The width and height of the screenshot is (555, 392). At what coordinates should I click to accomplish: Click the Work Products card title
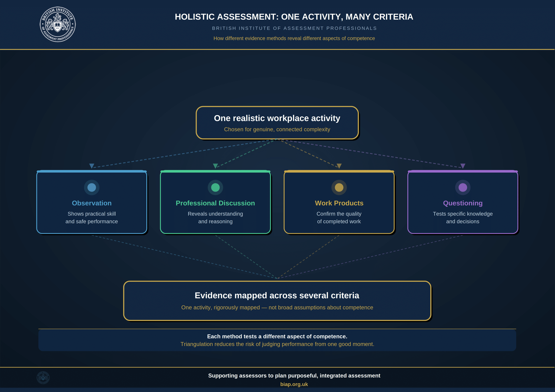(339, 203)
